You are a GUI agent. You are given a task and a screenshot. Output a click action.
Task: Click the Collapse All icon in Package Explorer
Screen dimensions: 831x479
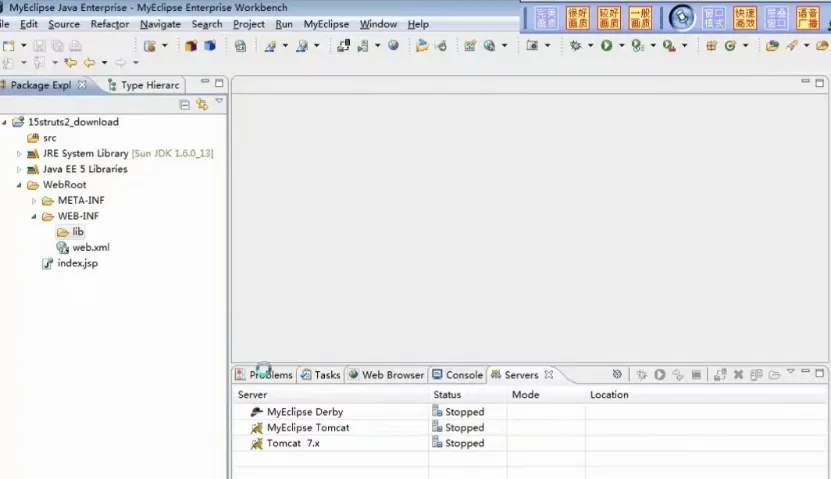point(184,104)
